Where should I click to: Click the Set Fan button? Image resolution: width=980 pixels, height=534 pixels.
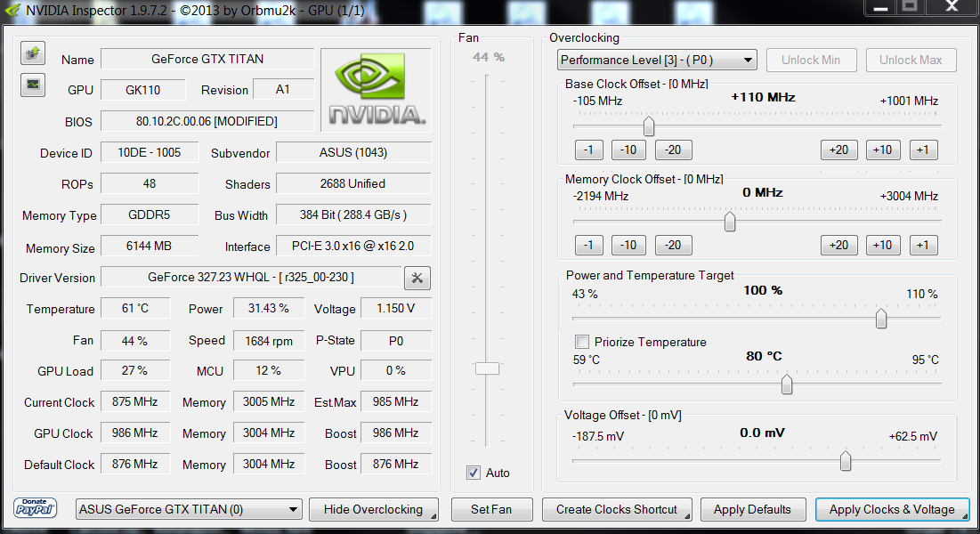point(491,509)
